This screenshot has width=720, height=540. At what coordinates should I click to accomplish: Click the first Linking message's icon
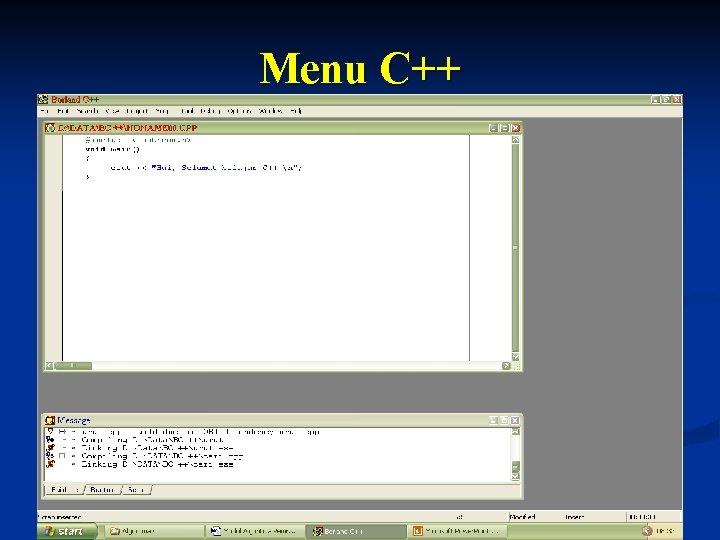tap(51, 448)
